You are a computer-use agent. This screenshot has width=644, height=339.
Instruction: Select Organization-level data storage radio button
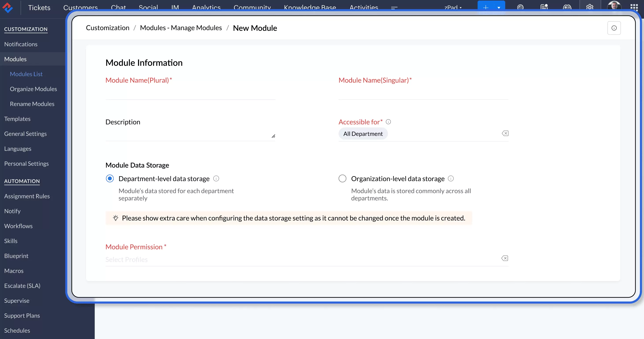(x=342, y=178)
